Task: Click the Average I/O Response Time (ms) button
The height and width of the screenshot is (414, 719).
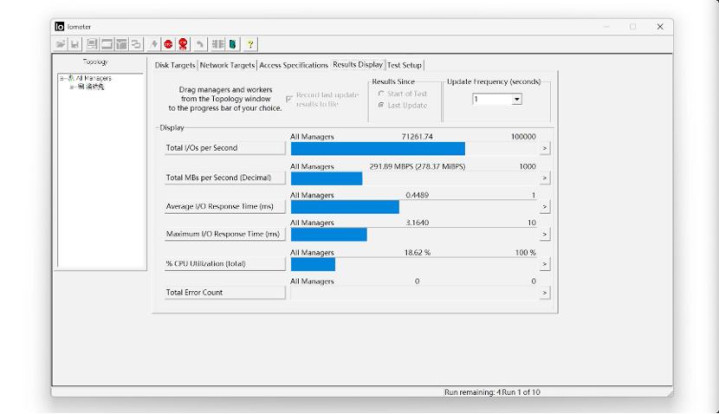Action: pos(225,207)
